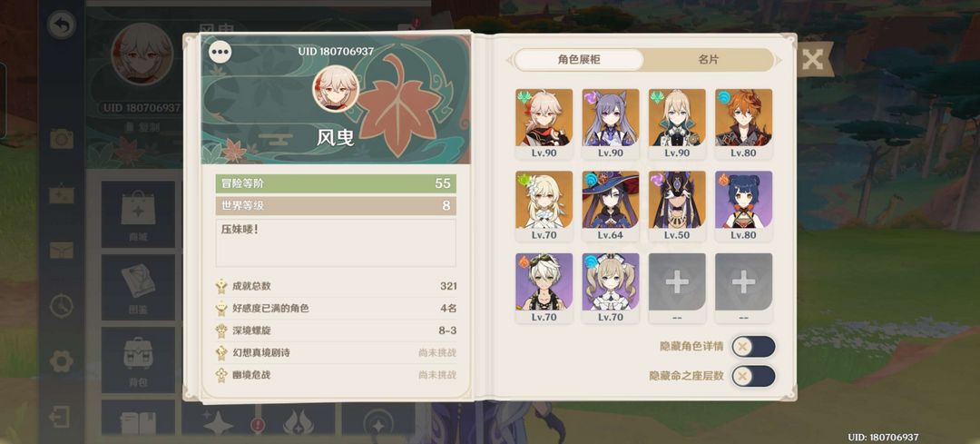Screen dimensions: 980x444
Task: Select the Lv.80 orange-haired character portrait
Action: (743, 123)
